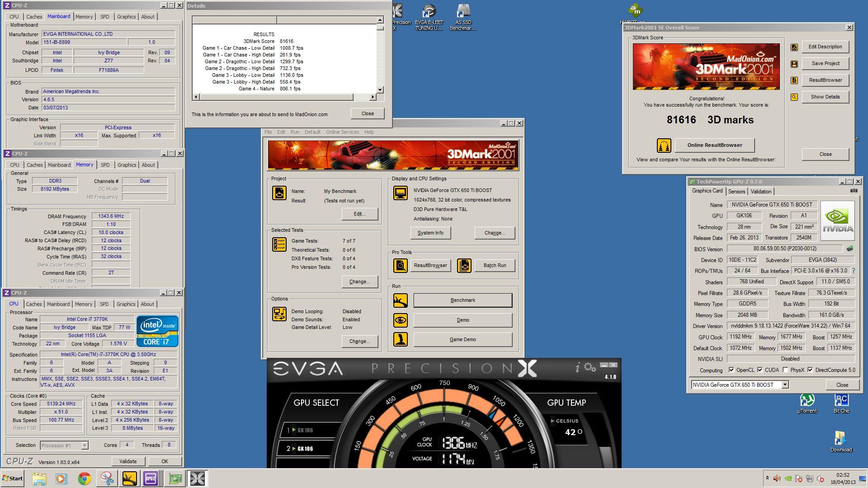Open the Default menu in 3DMark2001
This screenshot has height=488, width=868.
tap(312, 132)
